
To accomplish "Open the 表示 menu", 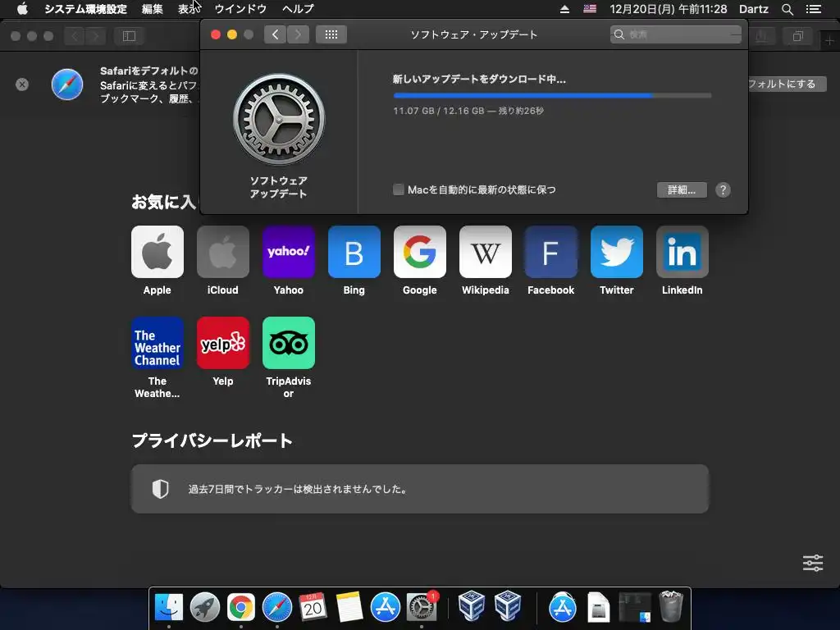I will click(189, 8).
